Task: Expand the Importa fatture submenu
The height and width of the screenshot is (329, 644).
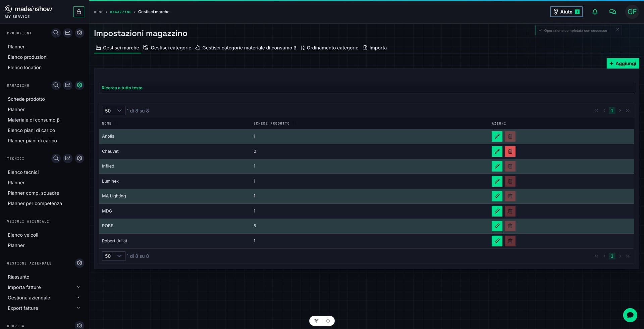Action: [78, 287]
